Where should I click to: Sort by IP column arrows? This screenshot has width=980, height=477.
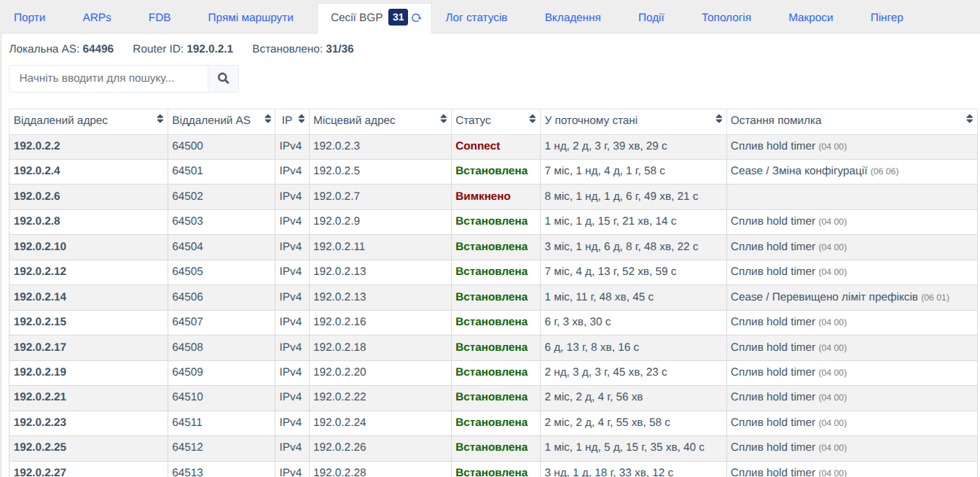[302, 120]
